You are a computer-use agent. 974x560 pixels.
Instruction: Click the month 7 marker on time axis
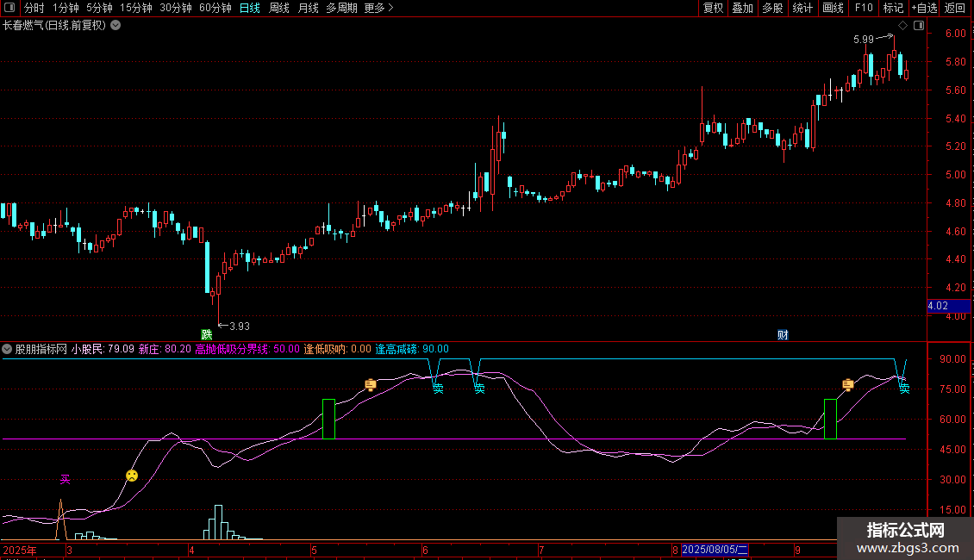click(541, 550)
